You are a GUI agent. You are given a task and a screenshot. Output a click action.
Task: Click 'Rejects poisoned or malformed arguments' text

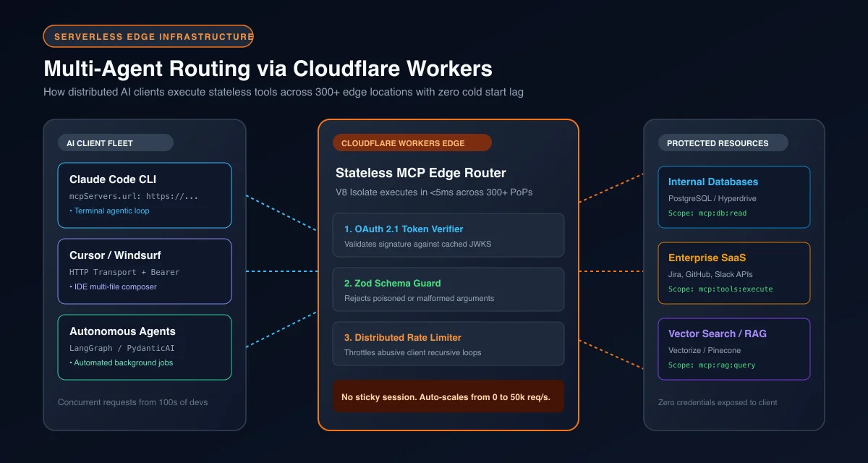click(419, 298)
